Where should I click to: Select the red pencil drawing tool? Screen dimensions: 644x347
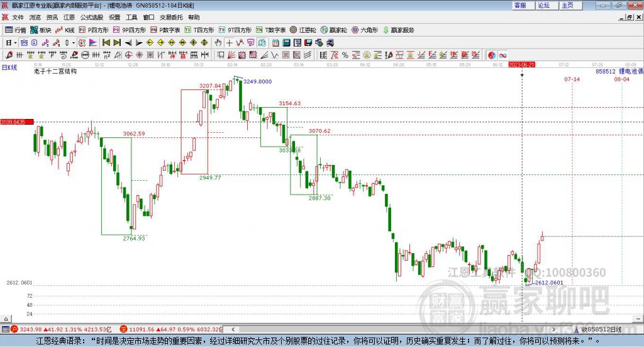(9, 55)
